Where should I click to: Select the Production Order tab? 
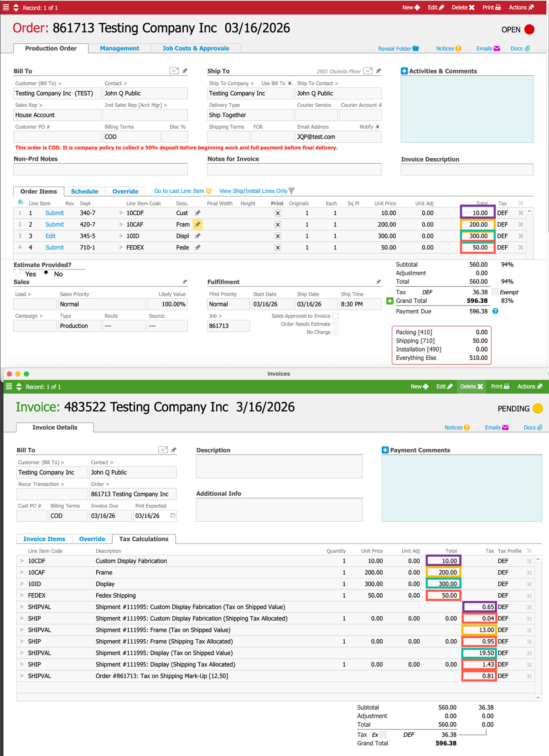click(x=51, y=48)
